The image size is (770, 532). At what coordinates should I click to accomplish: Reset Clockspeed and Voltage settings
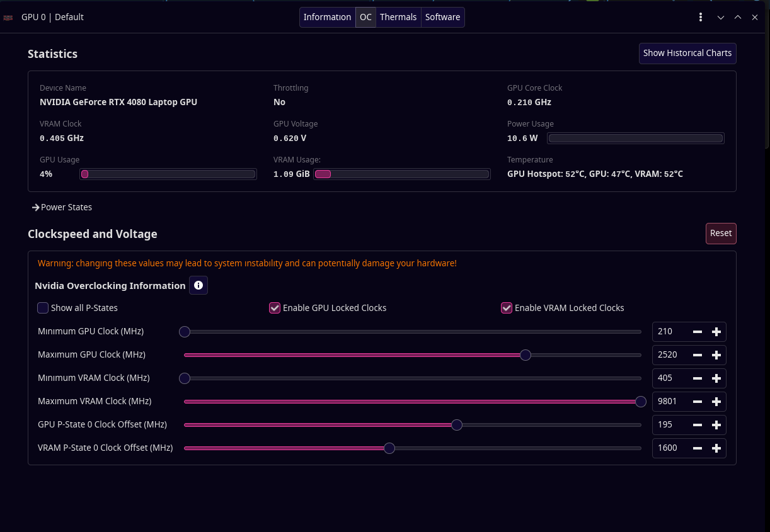(721, 234)
